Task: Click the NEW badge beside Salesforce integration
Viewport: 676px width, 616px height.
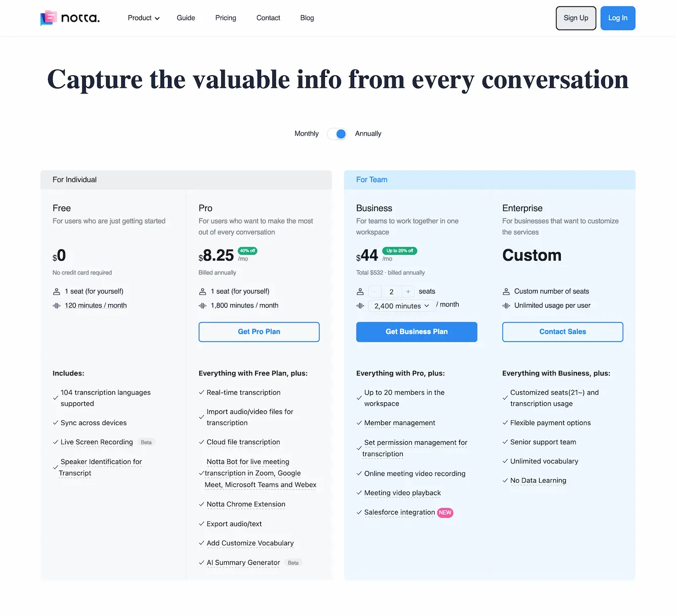Action: click(x=445, y=512)
